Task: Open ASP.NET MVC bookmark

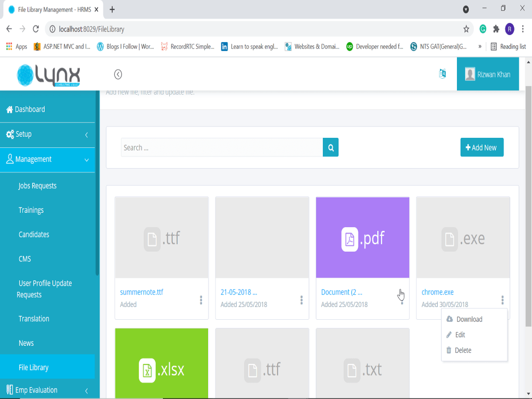Action: coord(62,46)
